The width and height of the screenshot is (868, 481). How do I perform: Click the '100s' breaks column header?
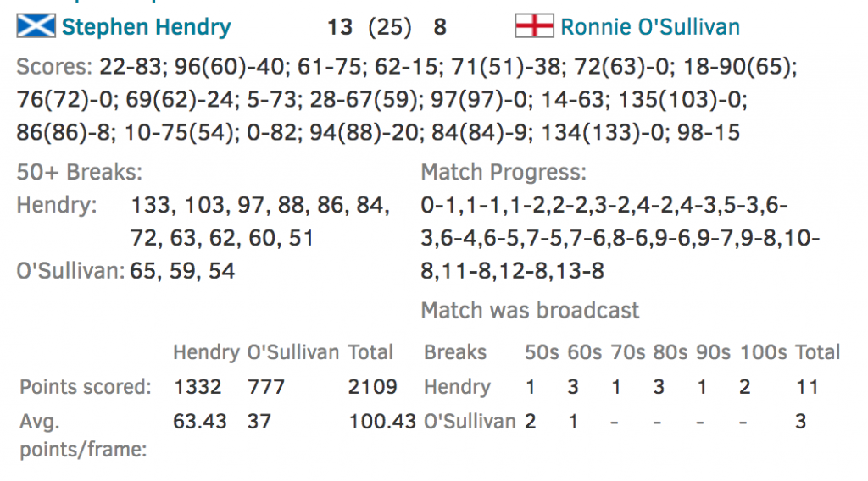[764, 352]
